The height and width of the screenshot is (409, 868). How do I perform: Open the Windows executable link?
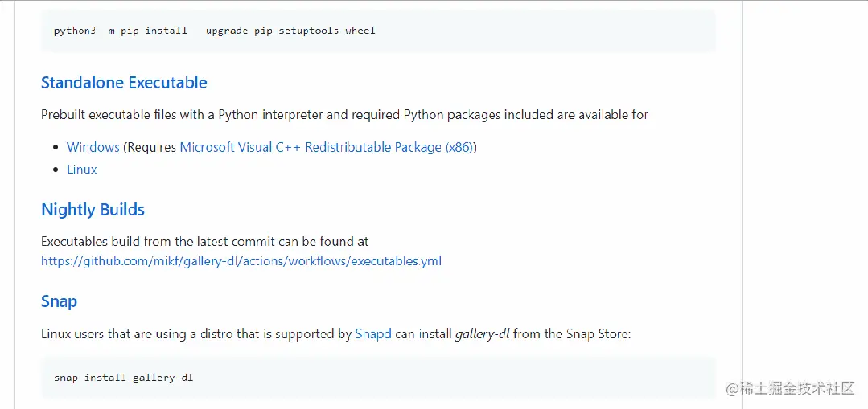pos(93,148)
